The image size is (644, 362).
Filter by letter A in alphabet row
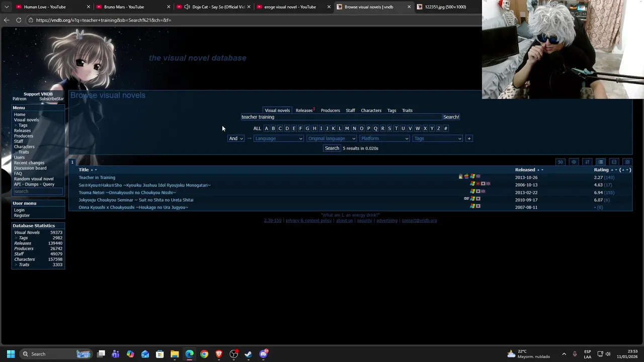tap(266, 129)
